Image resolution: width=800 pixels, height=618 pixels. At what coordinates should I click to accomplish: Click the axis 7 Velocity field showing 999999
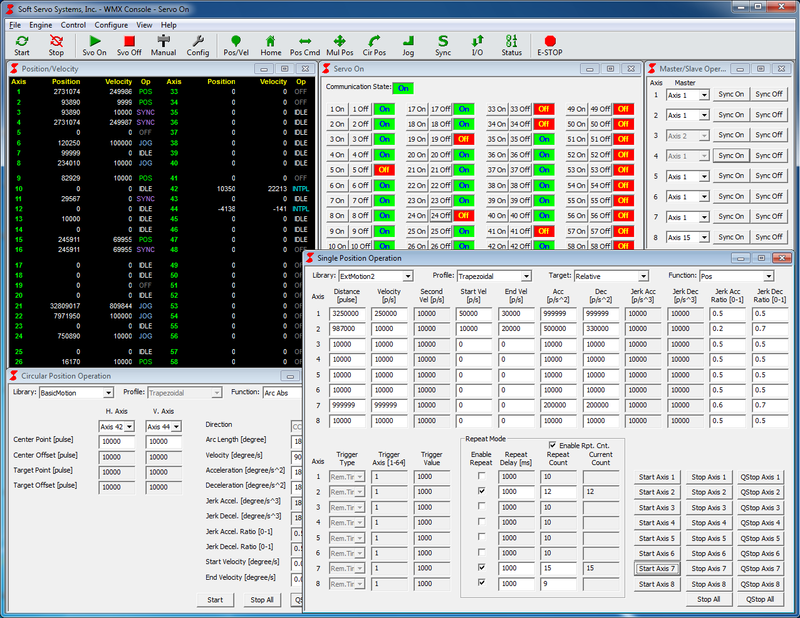tap(389, 406)
